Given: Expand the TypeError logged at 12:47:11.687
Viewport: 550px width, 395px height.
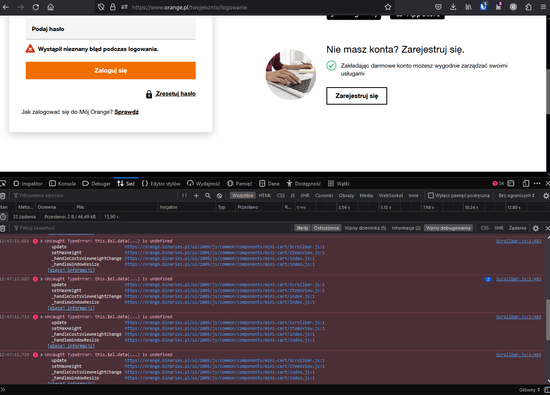Looking at the screenshot, I should pos(42,279).
